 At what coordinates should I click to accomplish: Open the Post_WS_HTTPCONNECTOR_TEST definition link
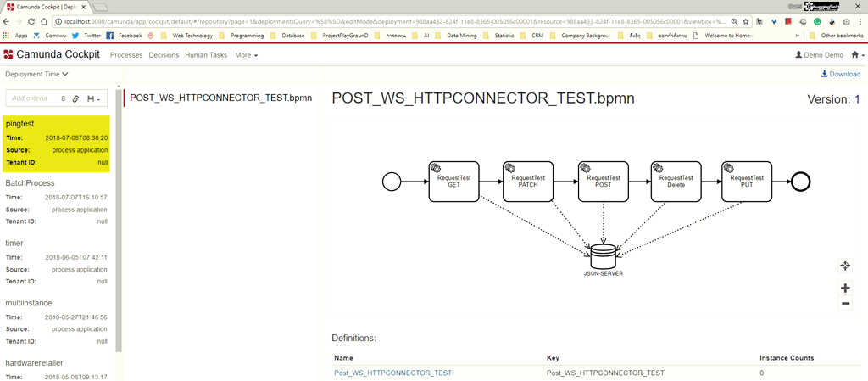pyautogui.click(x=393, y=373)
